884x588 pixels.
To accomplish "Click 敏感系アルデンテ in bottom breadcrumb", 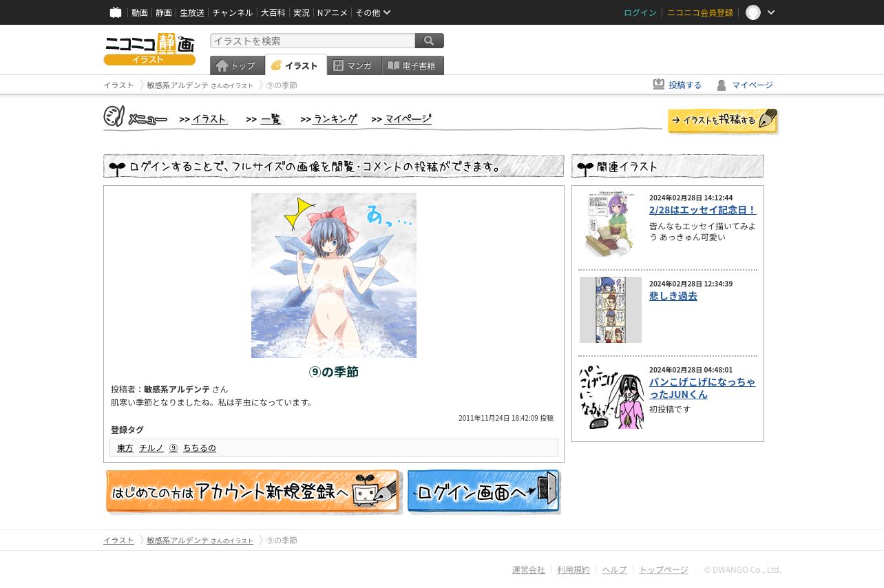I will coord(178,540).
